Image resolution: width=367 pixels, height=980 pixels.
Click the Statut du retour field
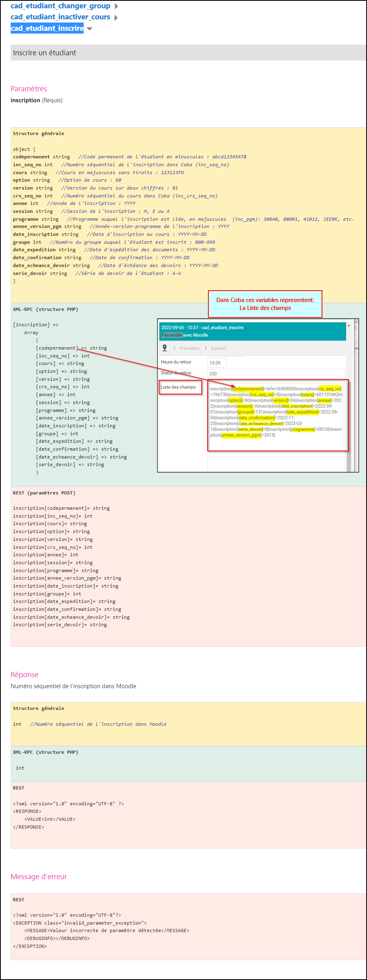pos(276,374)
